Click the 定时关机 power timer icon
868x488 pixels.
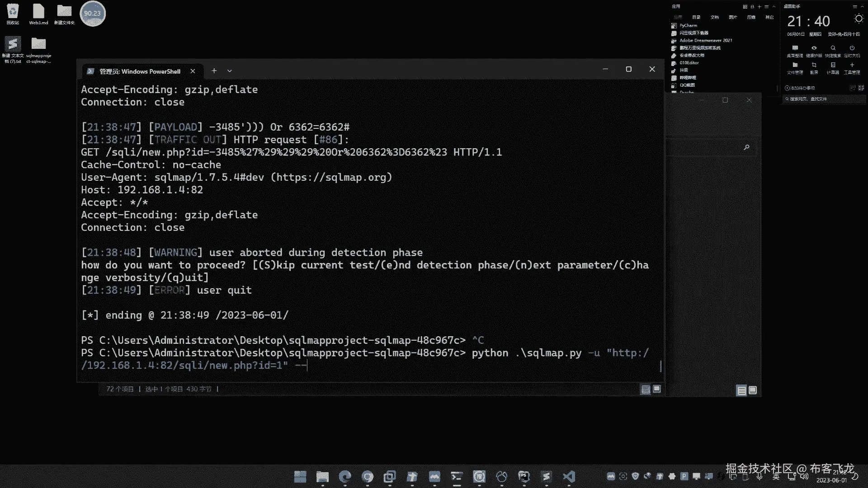tap(852, 49)
